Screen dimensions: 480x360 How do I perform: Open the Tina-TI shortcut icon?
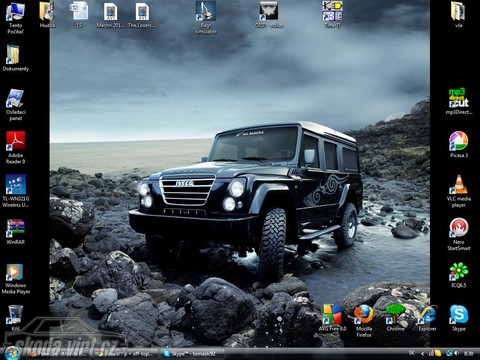(x=332, y=15)
